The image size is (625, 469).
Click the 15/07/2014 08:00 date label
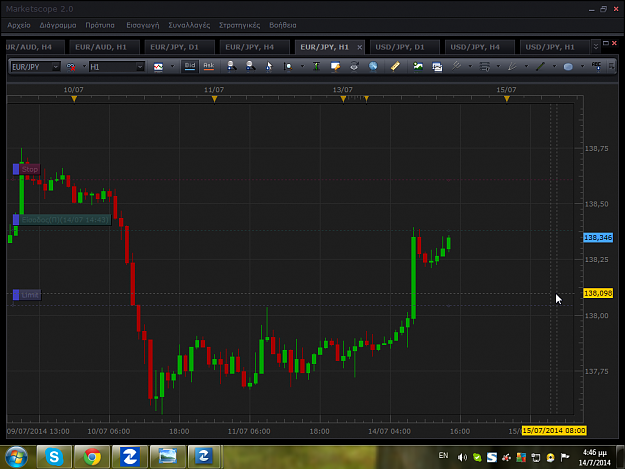(x=554, y=430)
